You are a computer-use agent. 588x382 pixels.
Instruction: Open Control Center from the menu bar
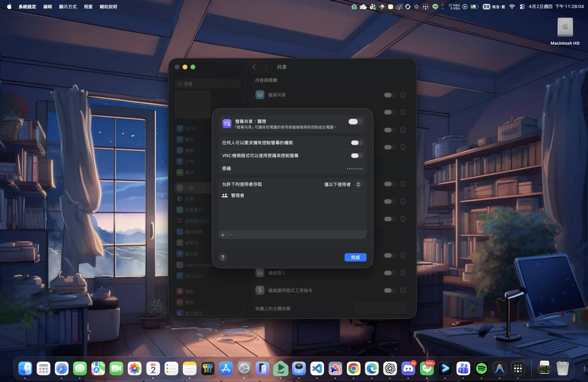(522, 7)
